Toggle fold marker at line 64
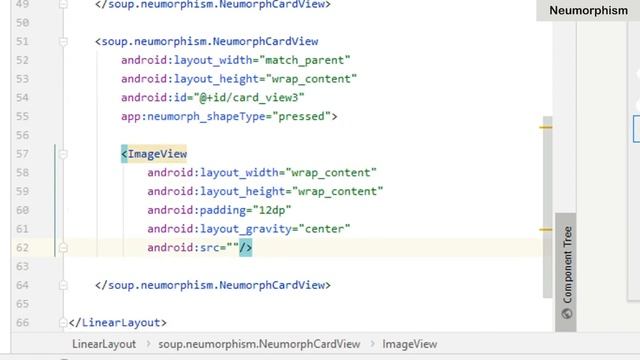This screenshot has width=640, height=360. click(x=63, y=285)
